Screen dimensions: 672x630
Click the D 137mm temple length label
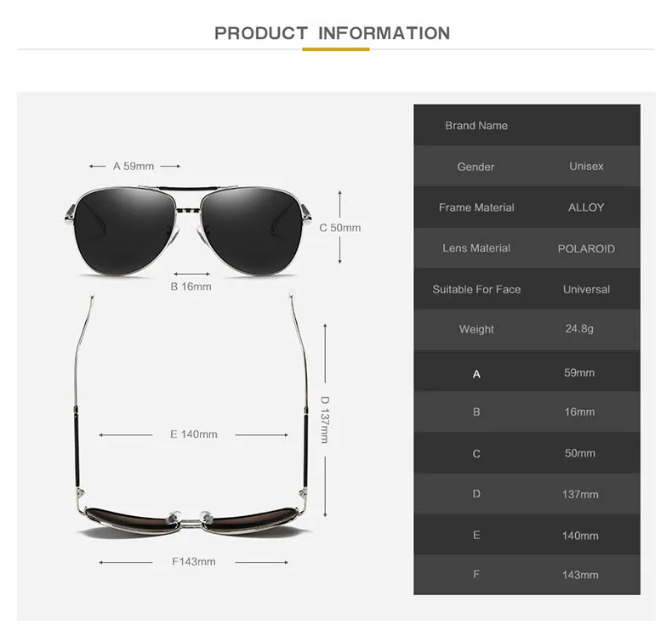click(325, 420)
